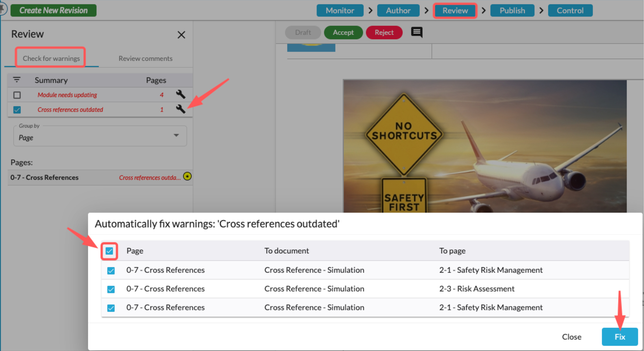Check the 'Module needs updating' checkbox
Image resolution: width=644 pixels, height=351 pixels.
17,95
